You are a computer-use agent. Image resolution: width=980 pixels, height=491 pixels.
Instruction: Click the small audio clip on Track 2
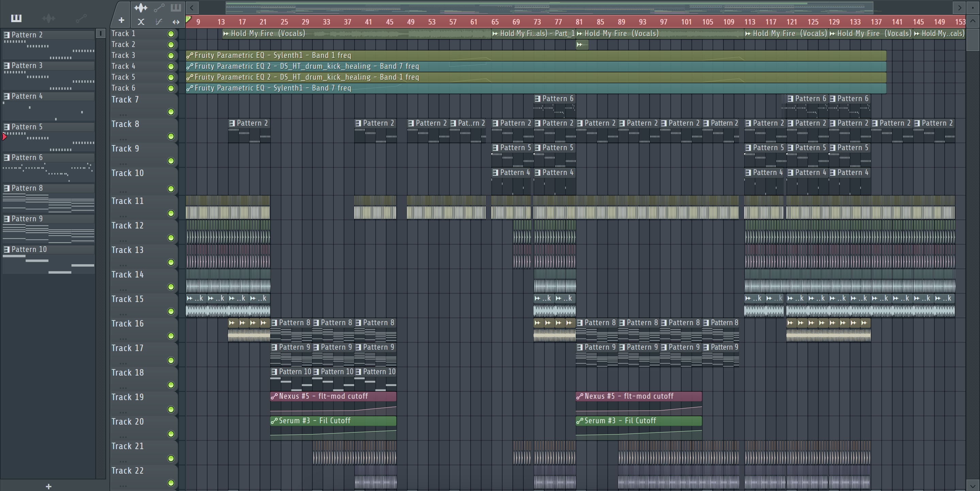(582, 45)
